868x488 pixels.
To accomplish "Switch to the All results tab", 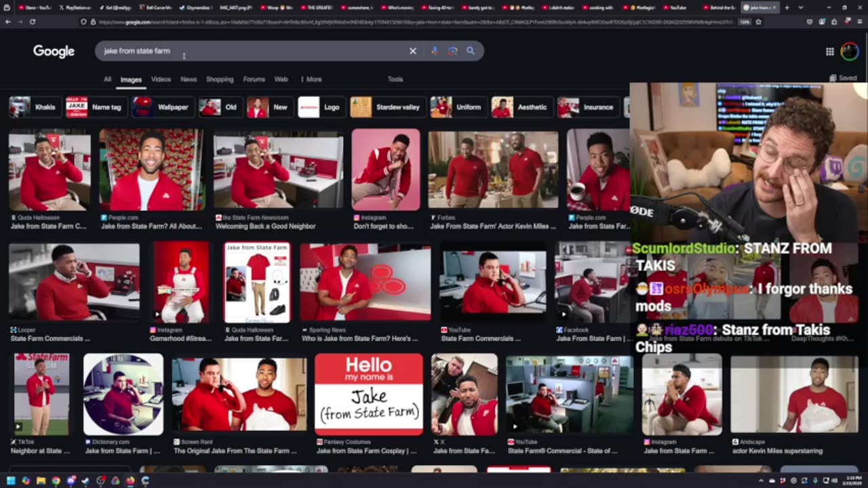I will point(107,79).
